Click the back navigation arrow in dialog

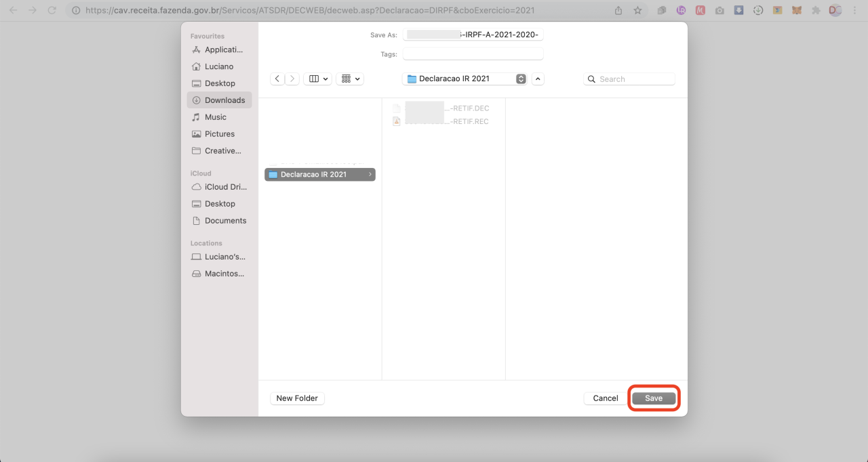click(277, 79)
